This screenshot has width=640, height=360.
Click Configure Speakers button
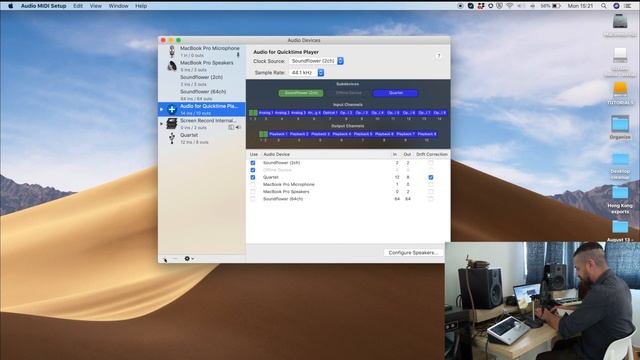coord(413,253)
